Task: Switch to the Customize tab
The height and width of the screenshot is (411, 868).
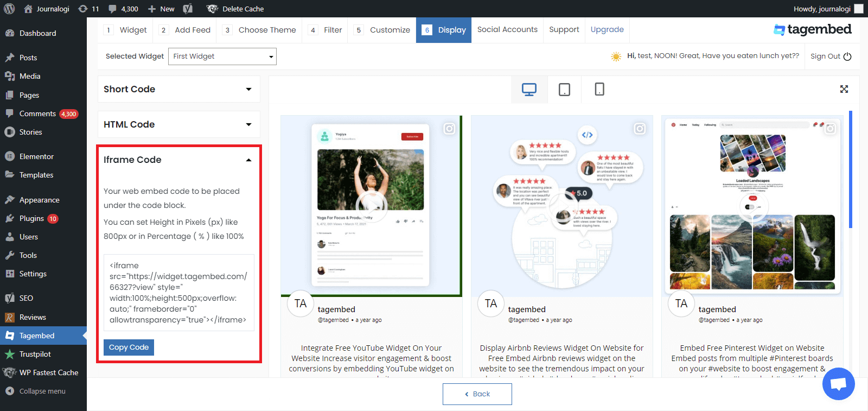Action: tap(382, 30)
